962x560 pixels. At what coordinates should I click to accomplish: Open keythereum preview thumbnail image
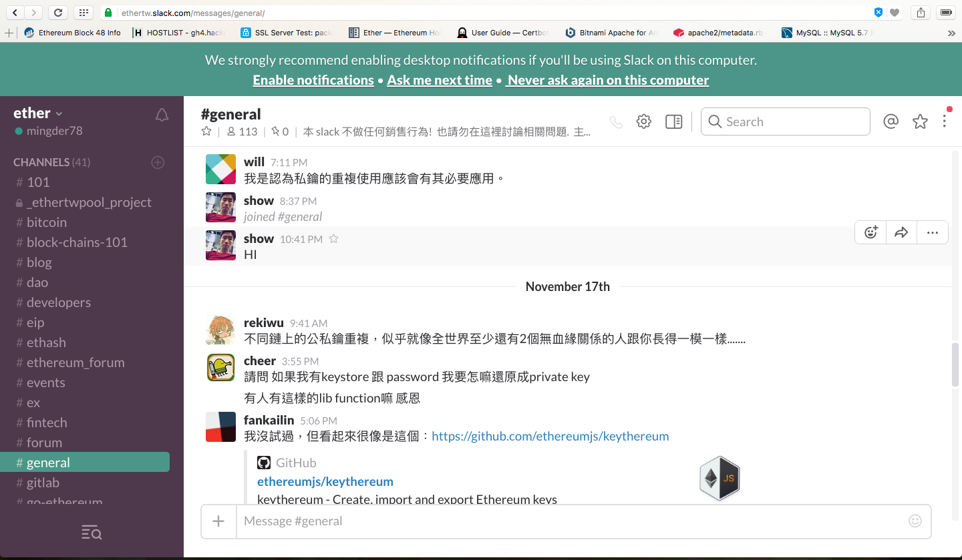pos(719,478)
